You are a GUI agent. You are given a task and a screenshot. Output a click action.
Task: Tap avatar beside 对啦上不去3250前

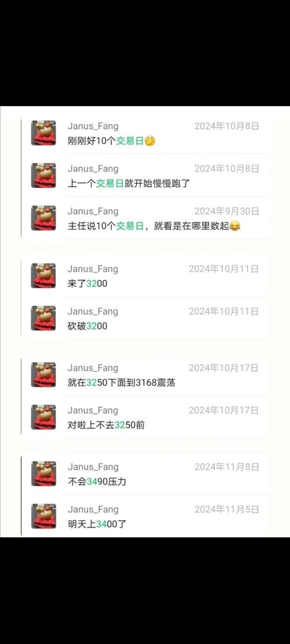point(43,417)
